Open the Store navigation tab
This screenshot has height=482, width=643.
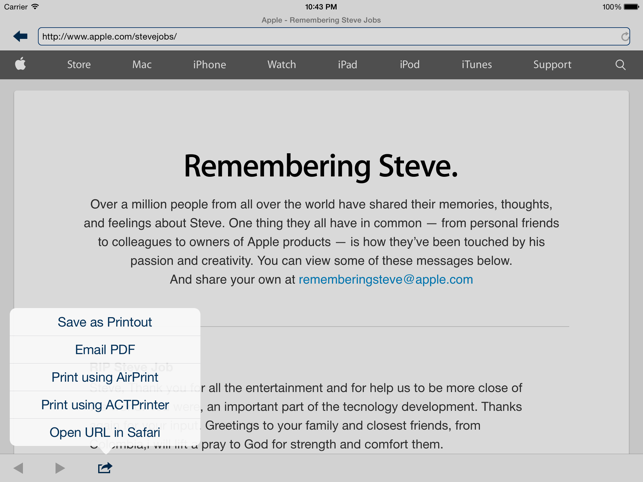point(79,64)
